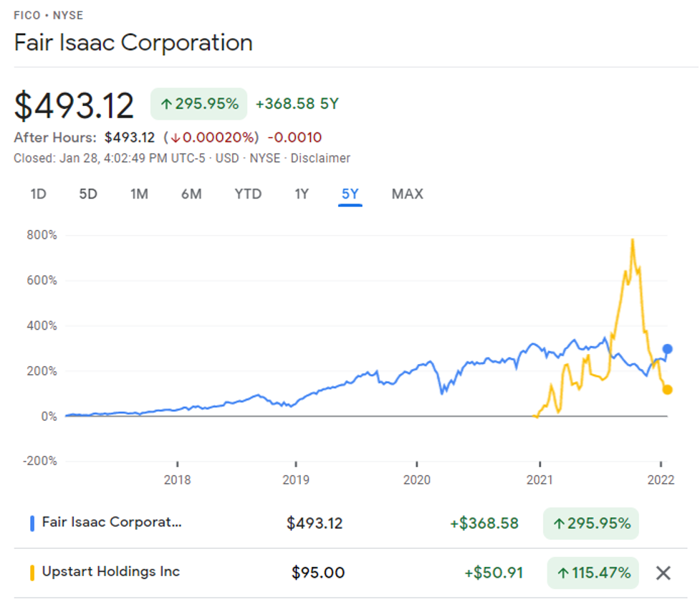
Task: Click the blue Fair Isaac legend swatch
Action: (32, 523)
